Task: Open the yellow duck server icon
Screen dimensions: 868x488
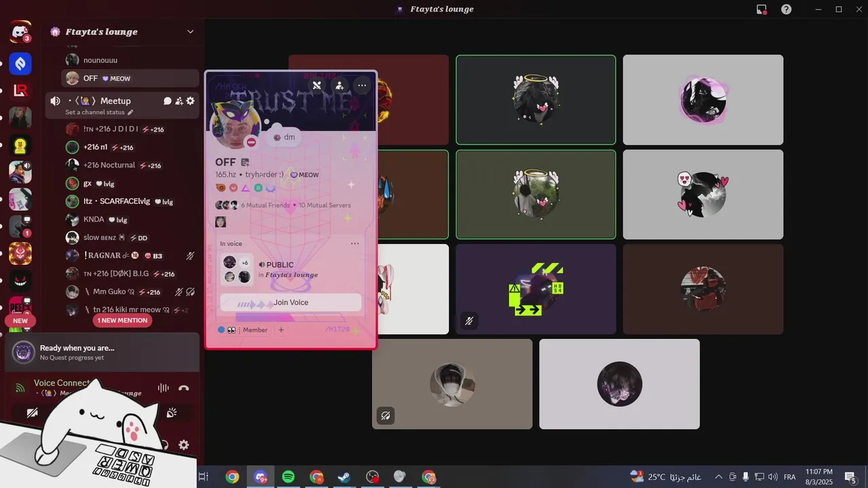Action: [20, 145]
